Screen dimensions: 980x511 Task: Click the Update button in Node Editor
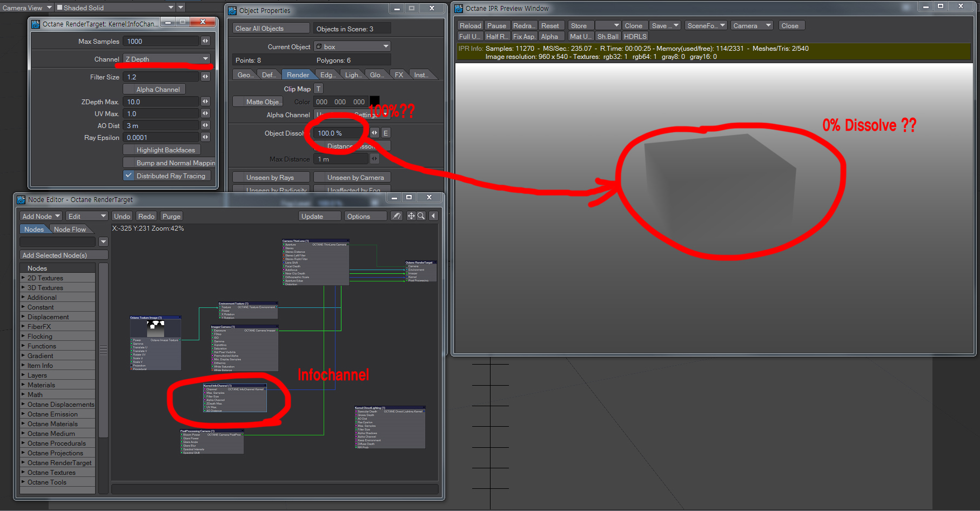pyautogui.click(x=320, y=216)
